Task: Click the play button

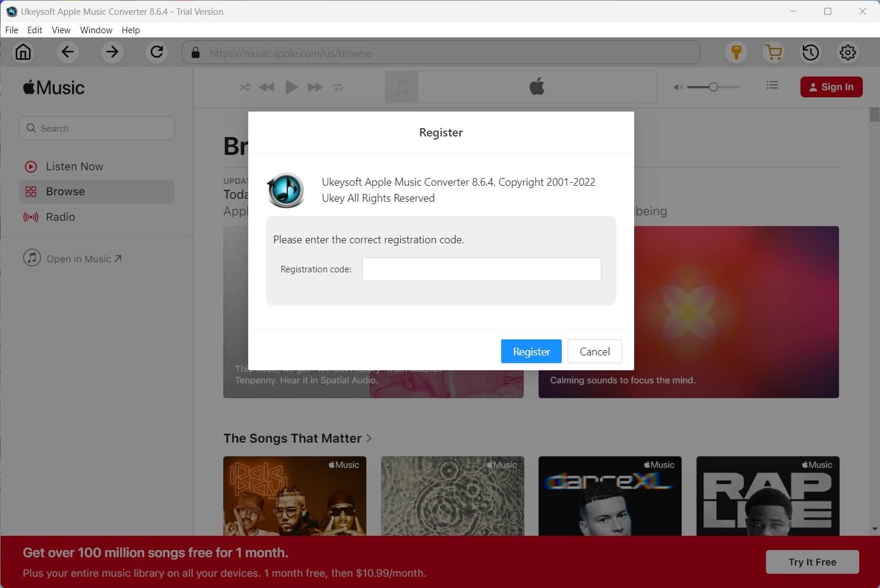Action: (x=291, y=87)
